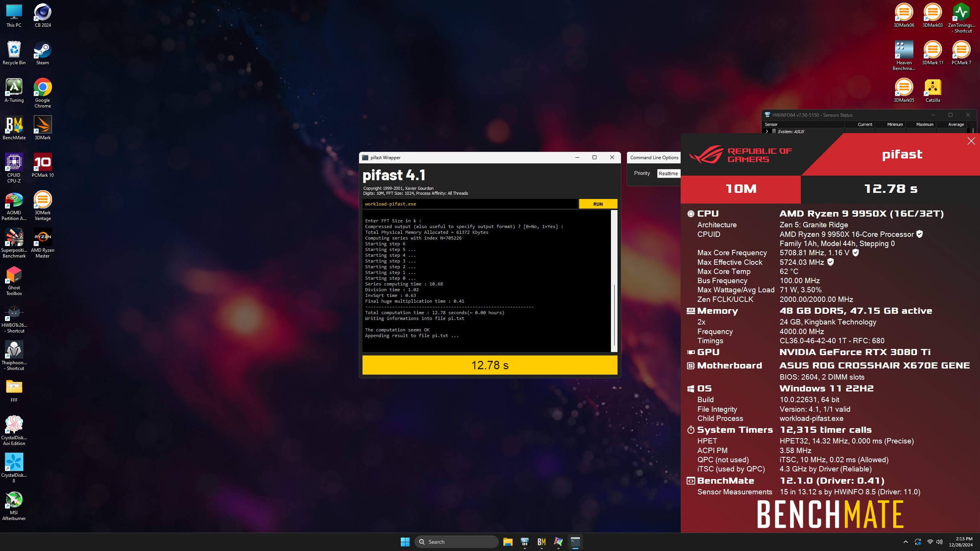Expand the System: ASUS sensor row
The width and height of the screenshot is (980, 551).
pyautogui.click(x=767, y=131)
